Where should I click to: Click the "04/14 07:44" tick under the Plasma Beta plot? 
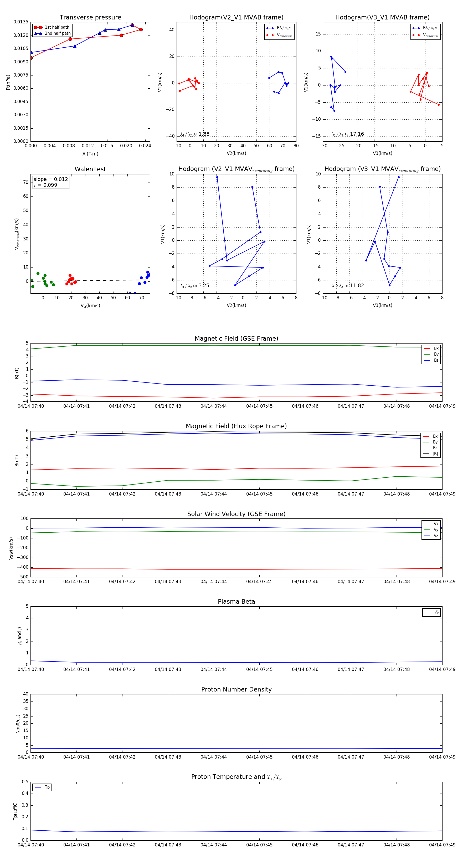pyautogui.click(x=213, y=669)
